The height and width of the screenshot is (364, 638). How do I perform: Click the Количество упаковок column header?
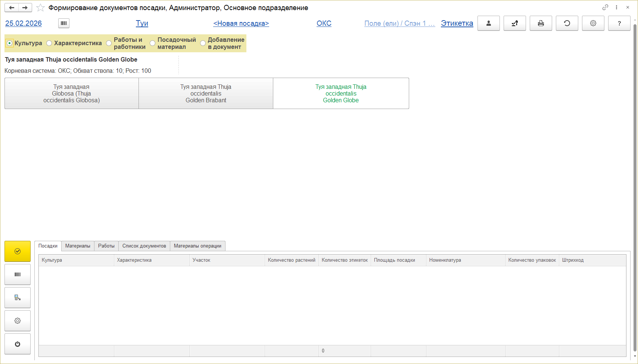click(x=532, y=260)
